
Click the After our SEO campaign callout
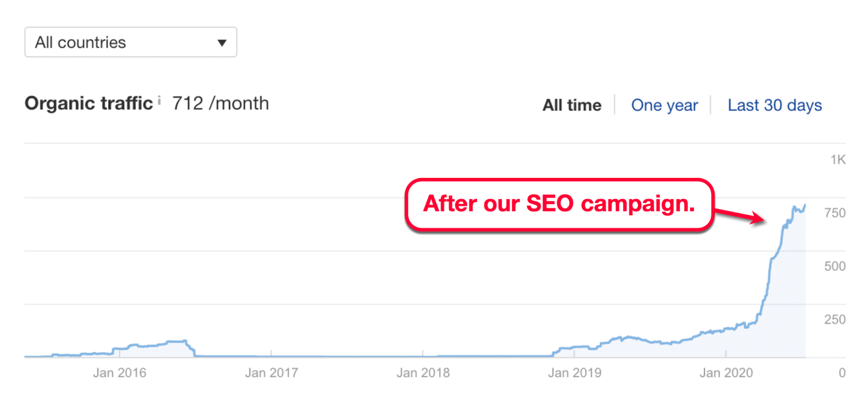(x=559, y=205)
